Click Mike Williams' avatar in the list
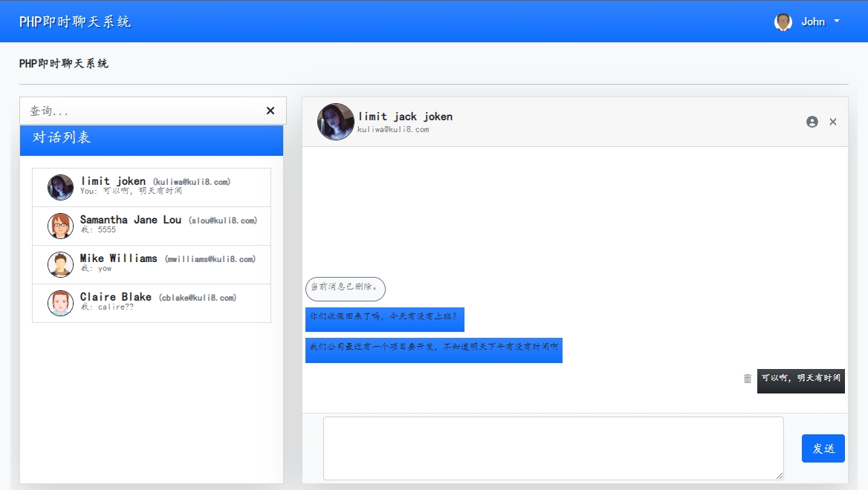 click(60, 264)
